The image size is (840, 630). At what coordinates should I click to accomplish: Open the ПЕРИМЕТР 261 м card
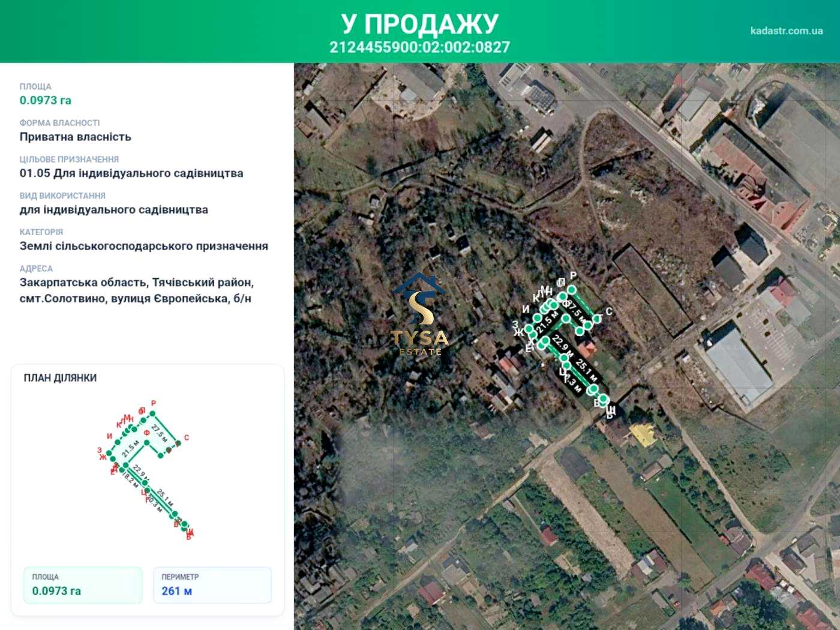212,585
